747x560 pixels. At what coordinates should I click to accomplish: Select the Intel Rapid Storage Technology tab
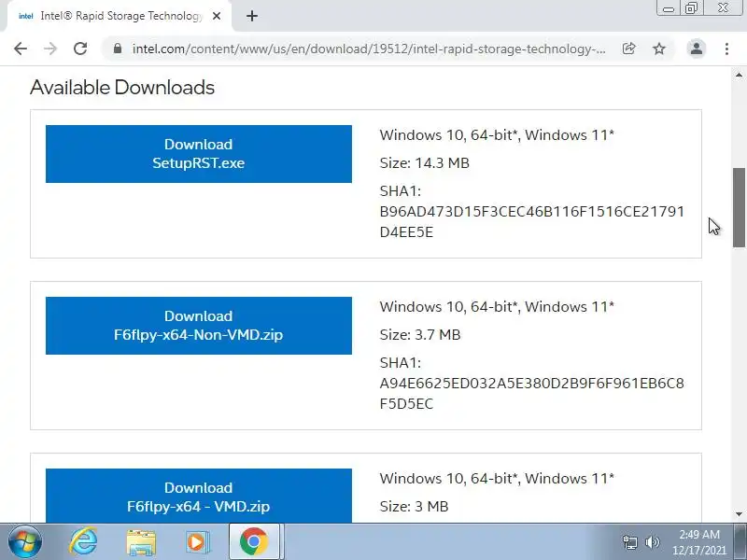(x=119, y=16)
